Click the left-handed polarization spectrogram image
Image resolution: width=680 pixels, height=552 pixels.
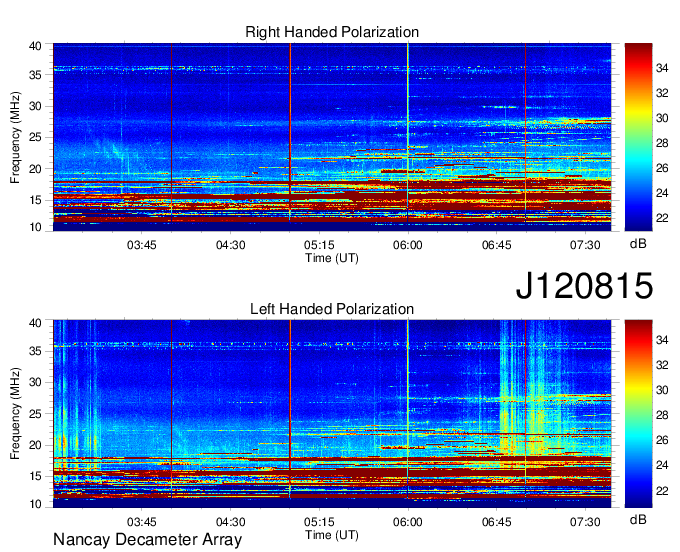point(332,414)
